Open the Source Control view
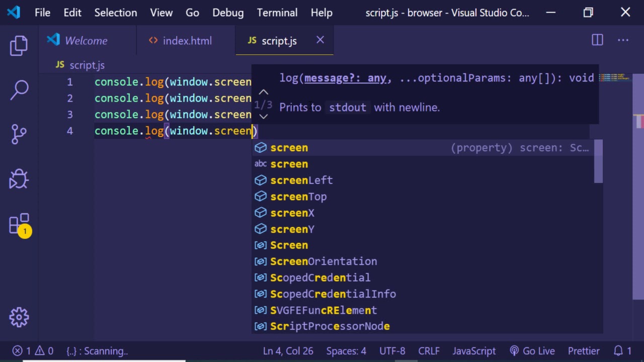This screenshot has width=644, height=362. click(19, 134)
